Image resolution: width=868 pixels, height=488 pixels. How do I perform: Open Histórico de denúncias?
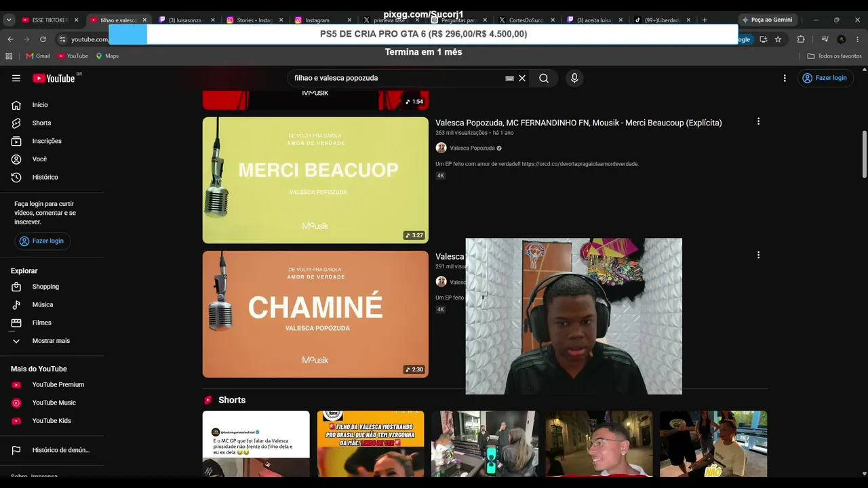click(x=61, y=450)
